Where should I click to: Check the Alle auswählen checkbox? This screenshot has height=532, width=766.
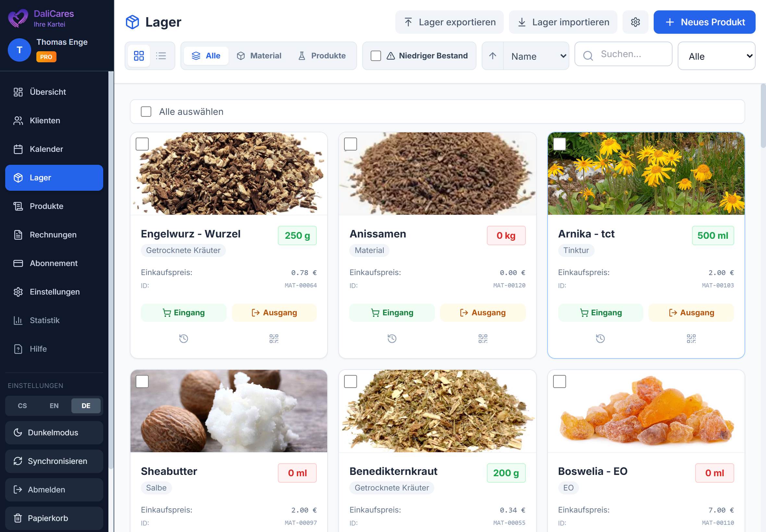[146, 112]
